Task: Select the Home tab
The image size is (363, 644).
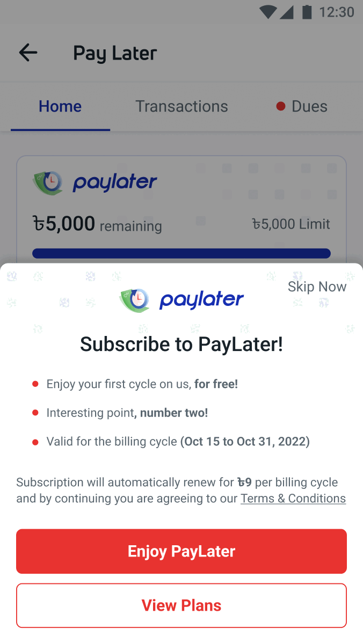Action: click(x=60, y=106)
